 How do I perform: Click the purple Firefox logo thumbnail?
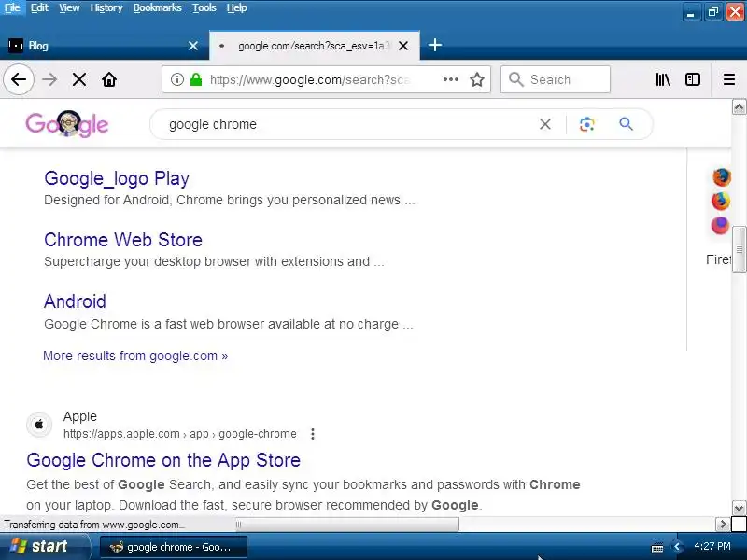(720, 225)
